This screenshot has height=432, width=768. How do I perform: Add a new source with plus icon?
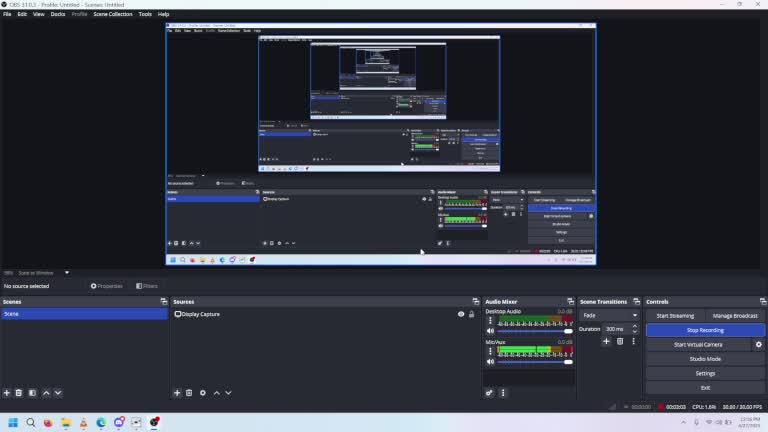pos(178,393)
